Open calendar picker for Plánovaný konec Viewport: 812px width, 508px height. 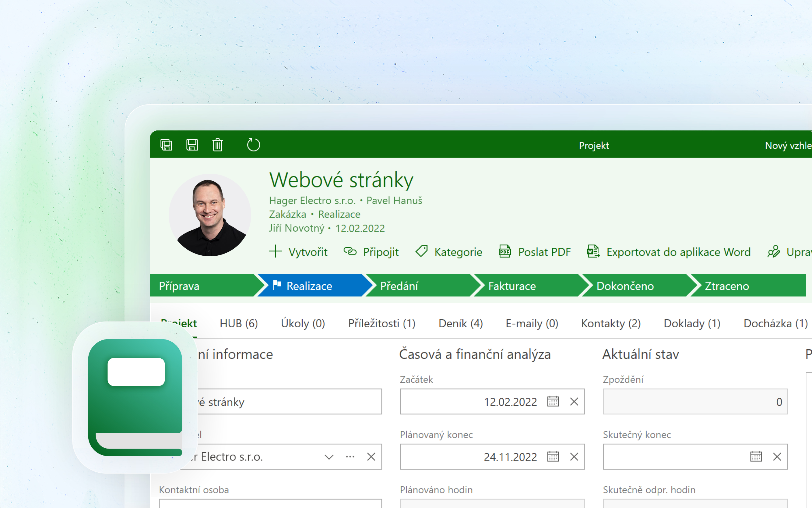553,456
